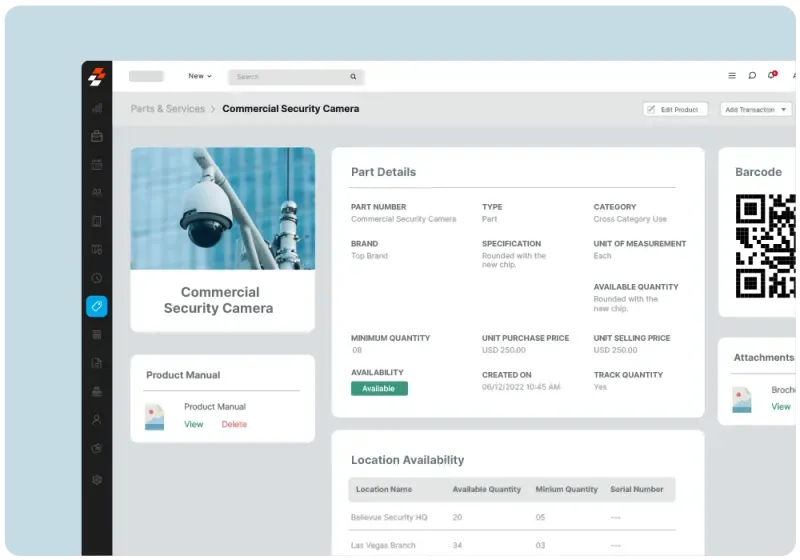The height and width of the screenshot is (560, 800).
Task: Select the highlighted price tag sidebar icon
Action: pos(97,306)
